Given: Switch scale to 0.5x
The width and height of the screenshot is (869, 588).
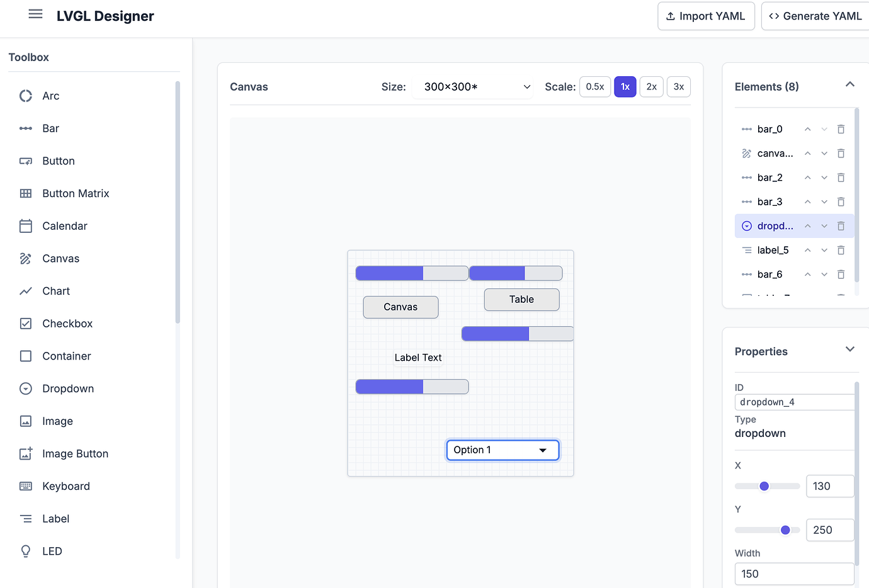Looking at the screenshot, I should click(594, 86).
